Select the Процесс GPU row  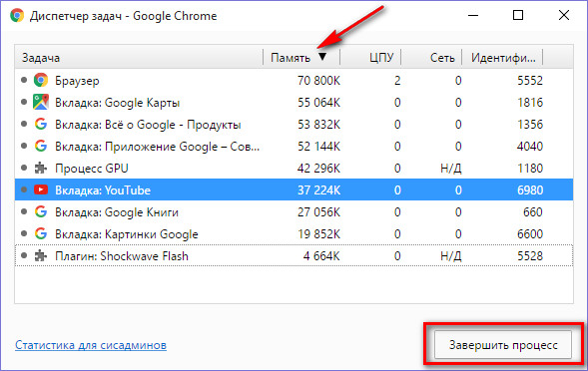pos(294,168)
